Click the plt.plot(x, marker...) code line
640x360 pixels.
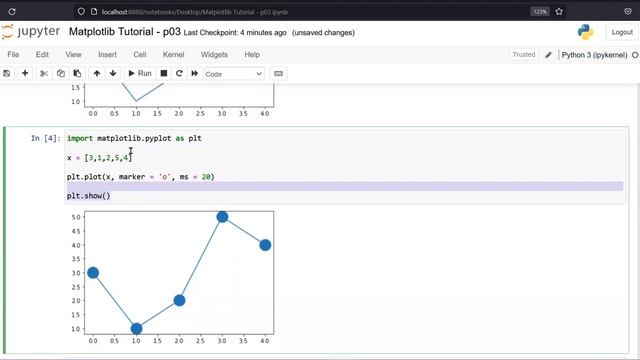coord(140,177)
